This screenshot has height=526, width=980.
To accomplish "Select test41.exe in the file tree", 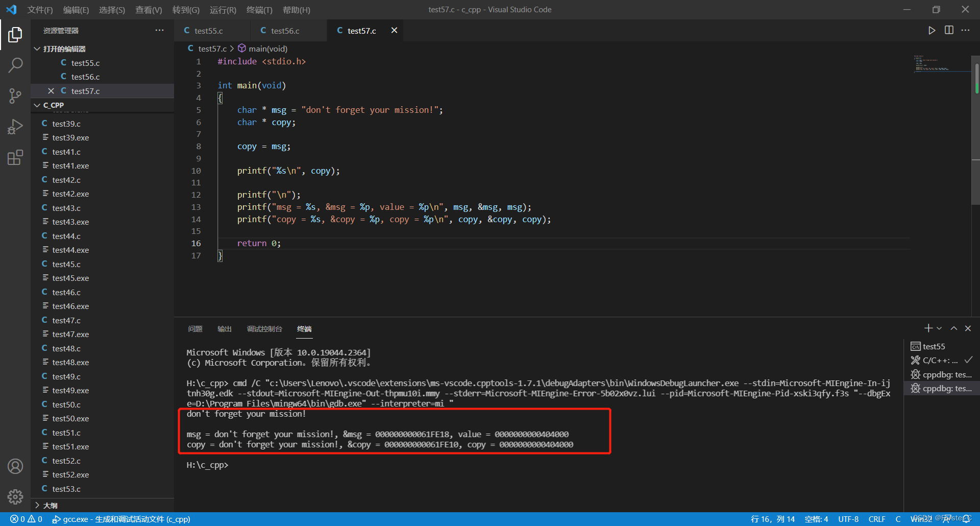I will [102, 166].
